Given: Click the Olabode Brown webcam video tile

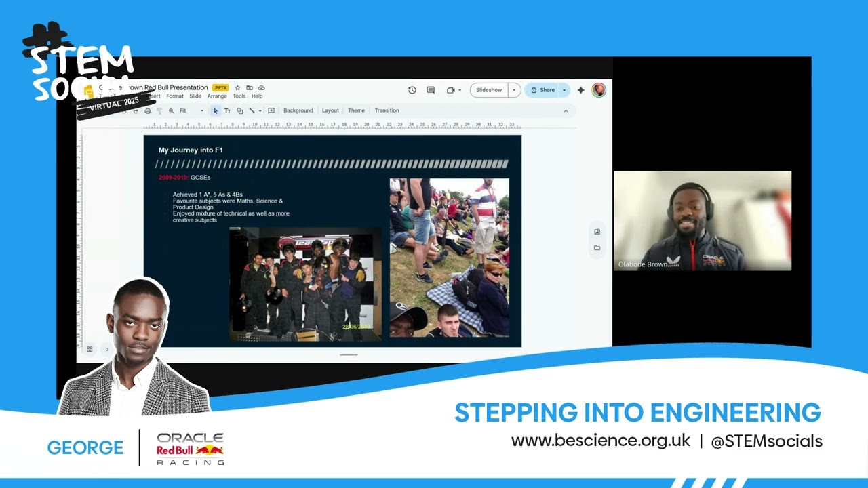Looking at the screenshot, I should (x=703, y=221).
